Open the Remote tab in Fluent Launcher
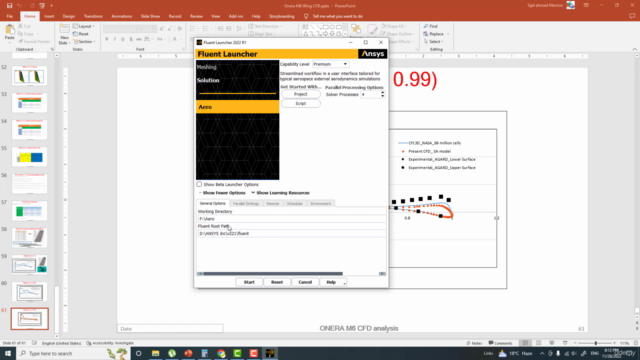Image resolution: width=640 pixels, height=360 pixels. [272, 203]
